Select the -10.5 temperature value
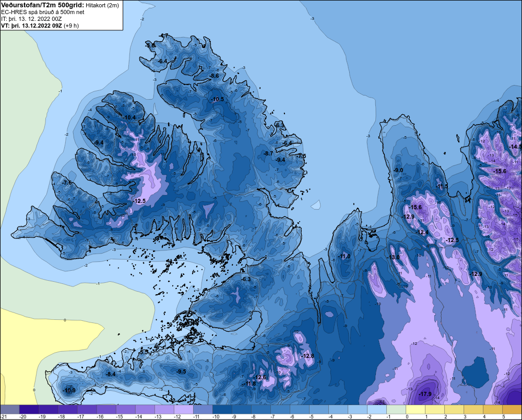 [x=218, y=99]
